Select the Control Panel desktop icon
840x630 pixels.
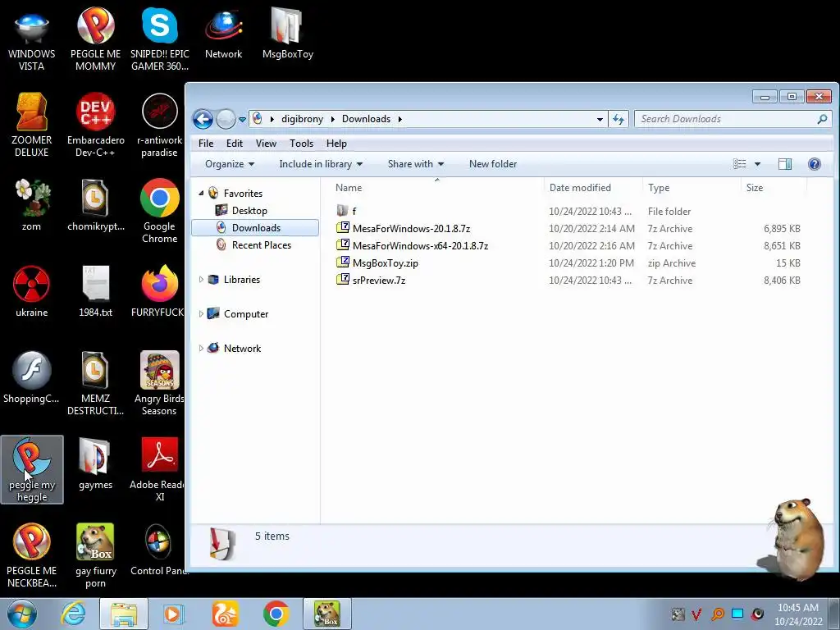coord(159,550)
